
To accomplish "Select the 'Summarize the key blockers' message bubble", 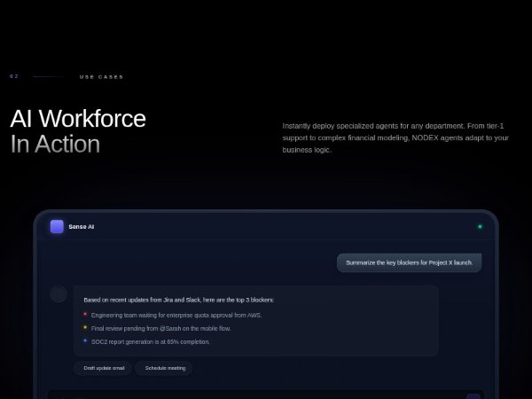I will click(x=409, y=262).
